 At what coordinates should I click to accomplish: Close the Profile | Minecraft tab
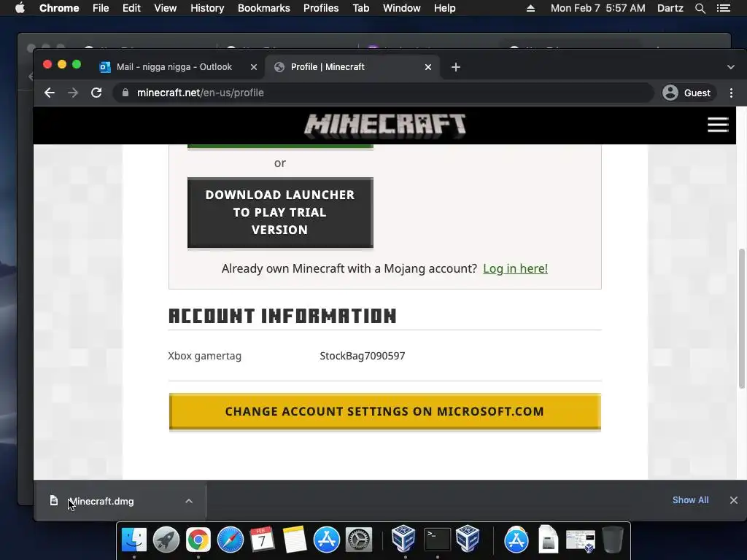[x=428, y=67]
